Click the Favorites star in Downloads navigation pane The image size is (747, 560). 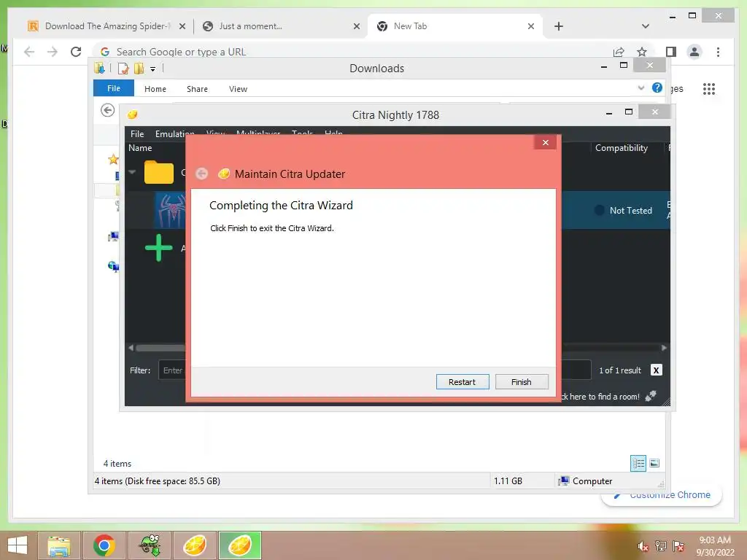[x=113, y=160]
